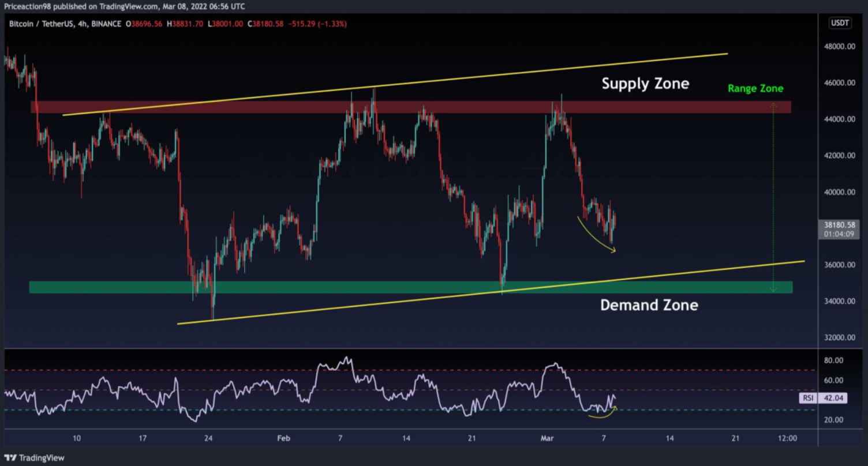The image size is (868, 466).
Task: Click the 12:00 time axis label
Action: 787,438
